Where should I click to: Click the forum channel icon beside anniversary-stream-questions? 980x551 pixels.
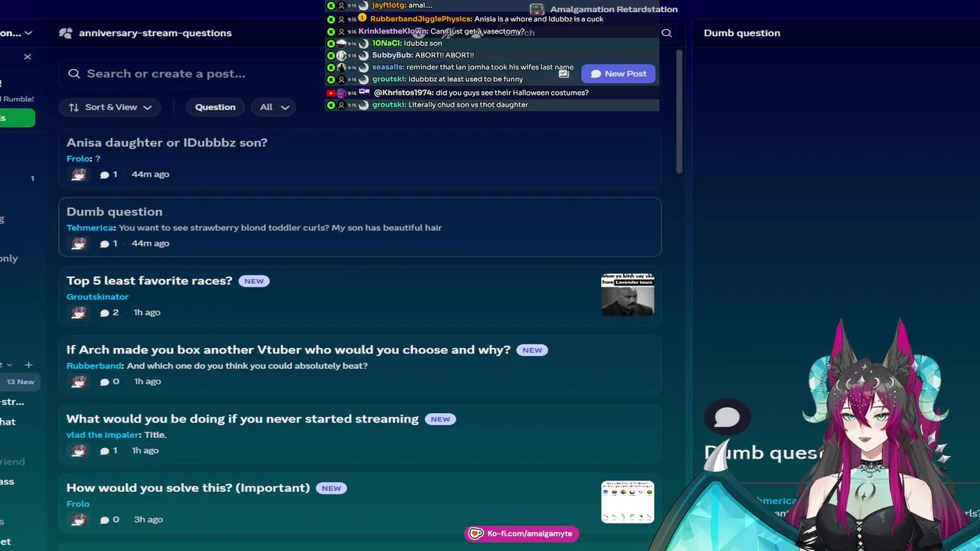click(66, 33)
